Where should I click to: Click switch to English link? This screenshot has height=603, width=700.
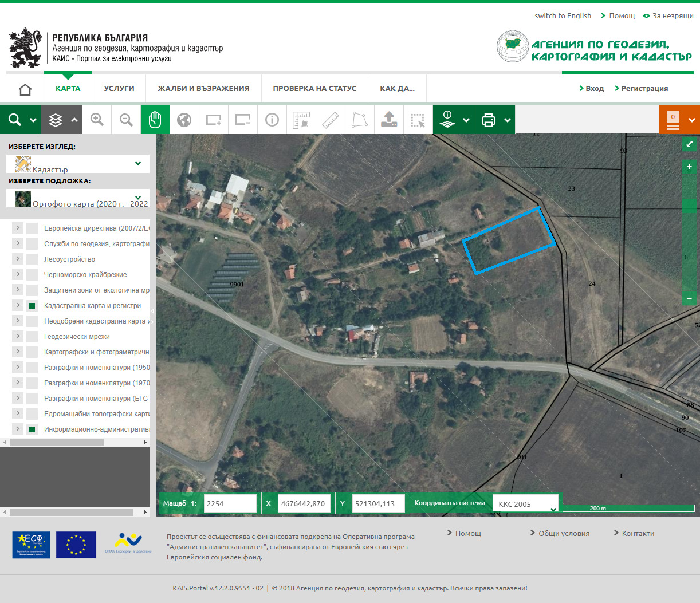pyautogui.click(x=563, y=16)
